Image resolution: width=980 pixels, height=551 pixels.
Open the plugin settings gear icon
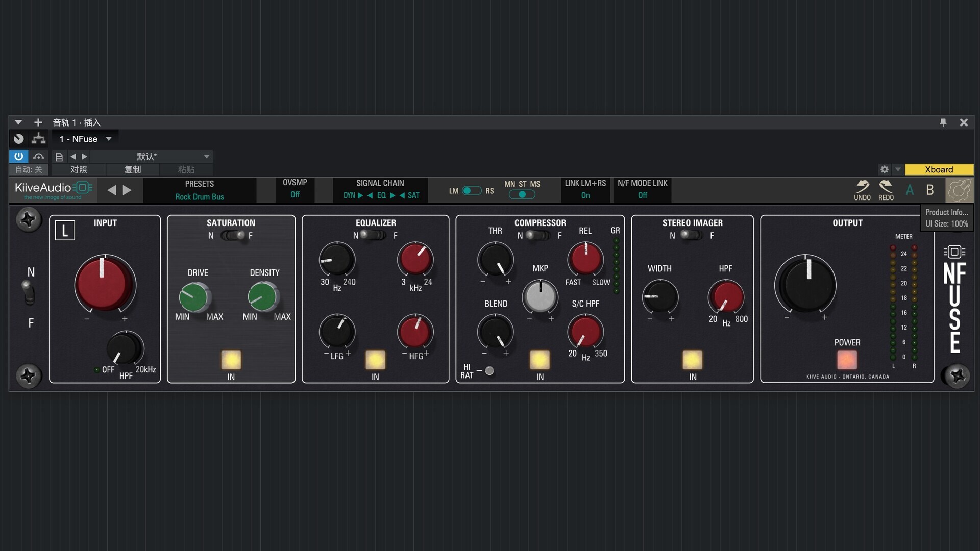(x=885, y=169)
